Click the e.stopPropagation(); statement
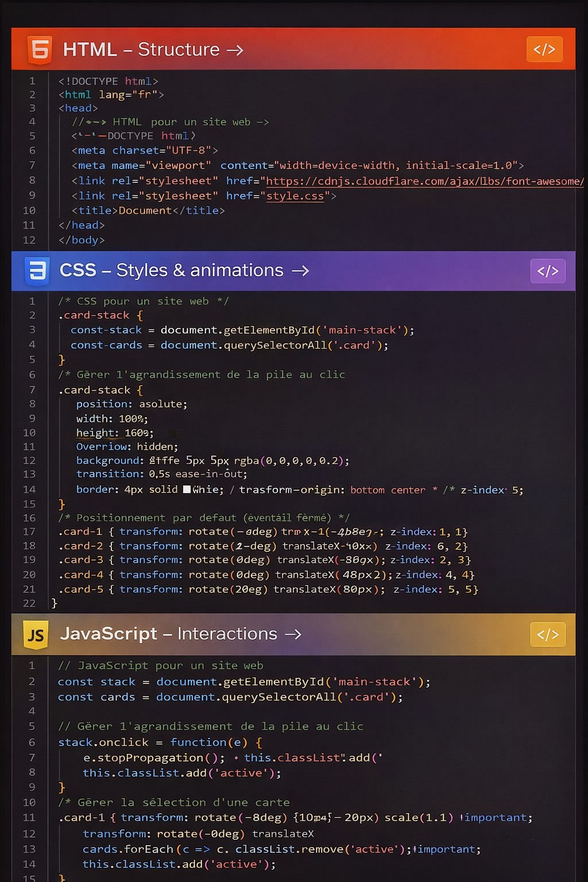The width and height of the screenshot is (588, 882). tap(154, 758)
